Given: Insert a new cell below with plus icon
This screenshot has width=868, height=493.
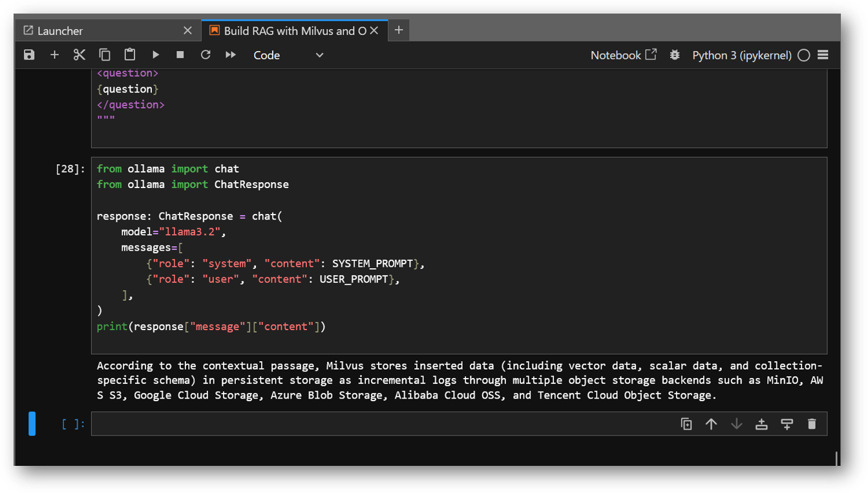Looking at the screenshot, I should (x=54, y=55).
